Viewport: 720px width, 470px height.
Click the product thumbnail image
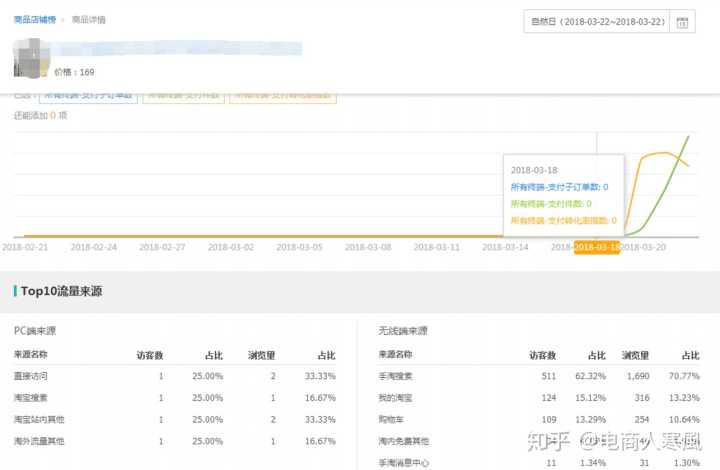tap(32, 58)
